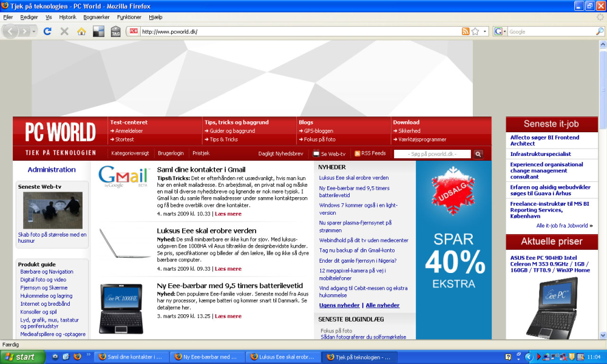Click the stop loading X icon
The height and width of the screenshot is (364, 607).
point(64,32)
